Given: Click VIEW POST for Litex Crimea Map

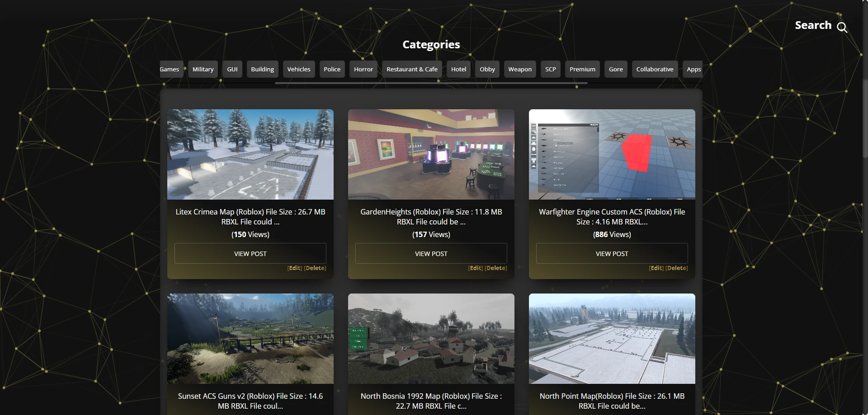Looking at the screenshot, I should click(x=250, y=253).
